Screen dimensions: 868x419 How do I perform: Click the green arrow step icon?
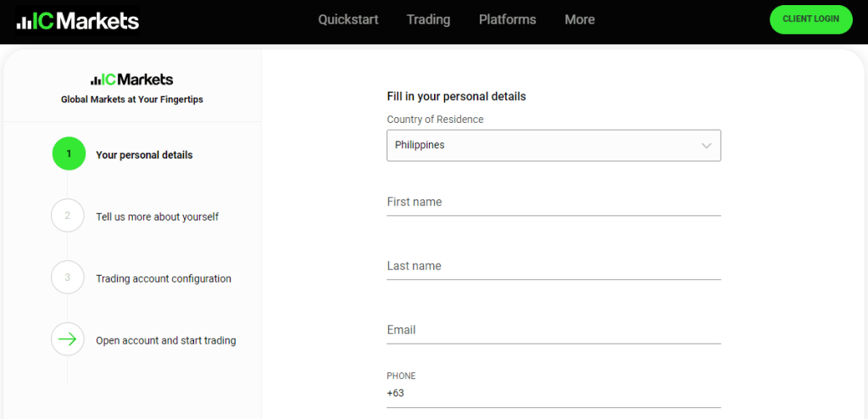[x=68, y=339]
